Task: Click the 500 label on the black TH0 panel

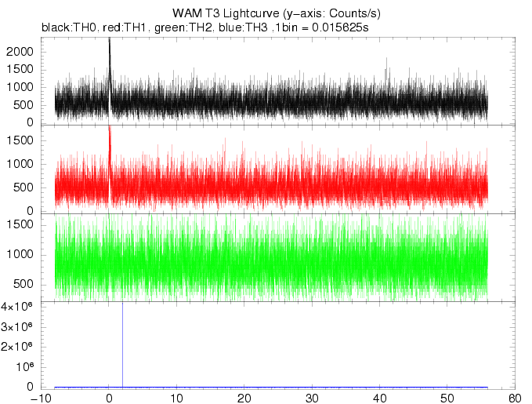Action: click(x=24, y=104)
